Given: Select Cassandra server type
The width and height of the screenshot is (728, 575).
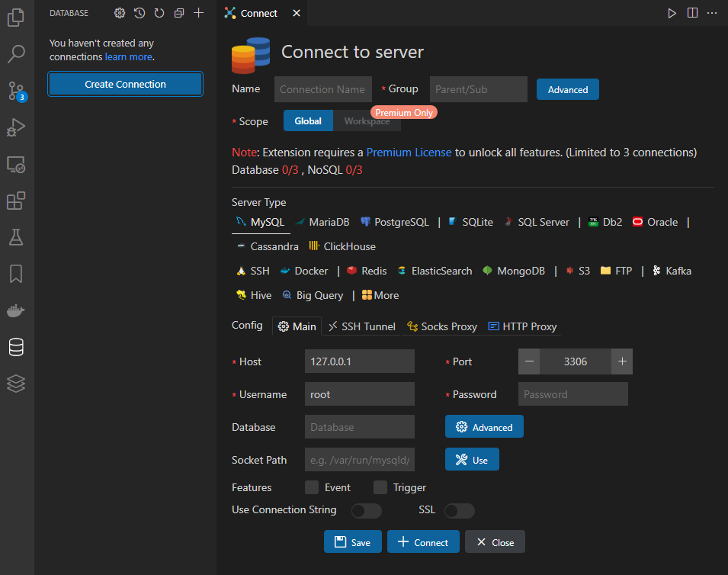Looking at the screenshot, I should (268, 246).
